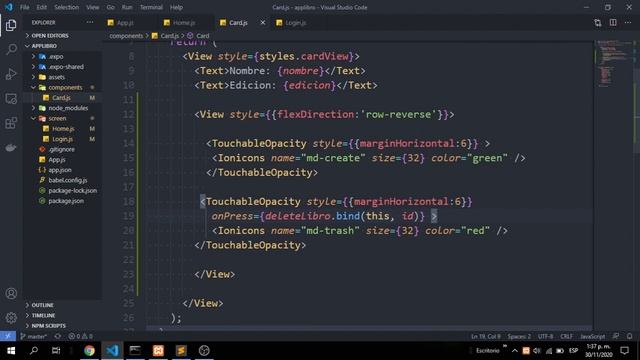Switch to the Login.js tab
Viewport: 640px width, 360px height.
[296, 23]
